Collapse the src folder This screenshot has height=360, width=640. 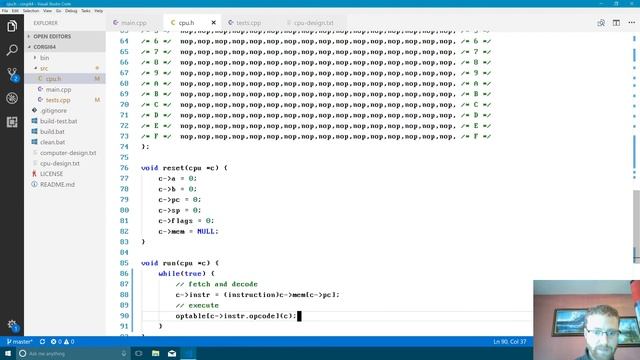pos(65,68)
